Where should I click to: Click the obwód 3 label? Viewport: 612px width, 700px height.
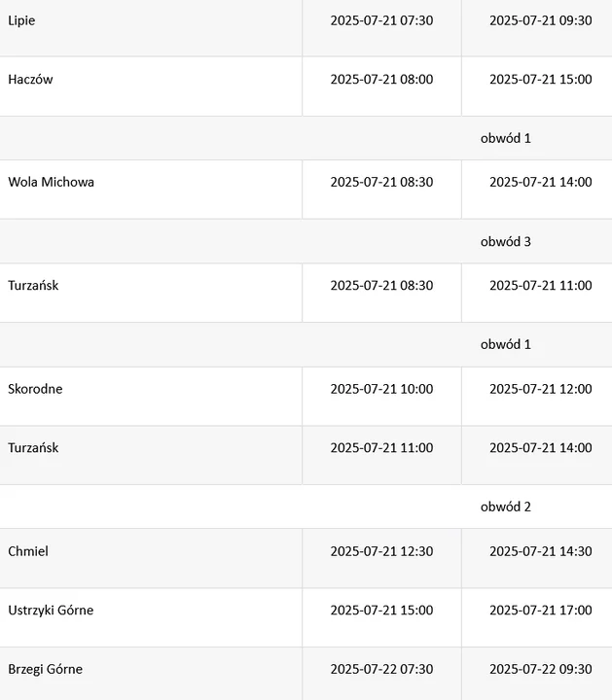(x=505, y=241)
